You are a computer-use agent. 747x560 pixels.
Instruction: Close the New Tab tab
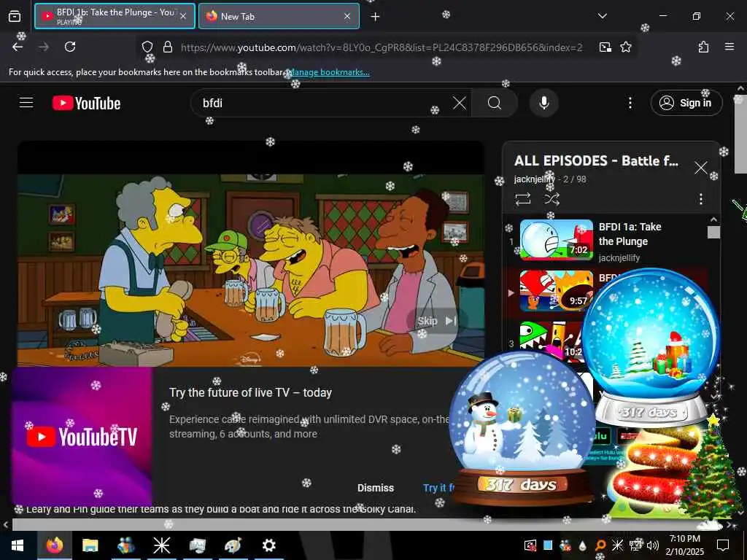point(347,16)
